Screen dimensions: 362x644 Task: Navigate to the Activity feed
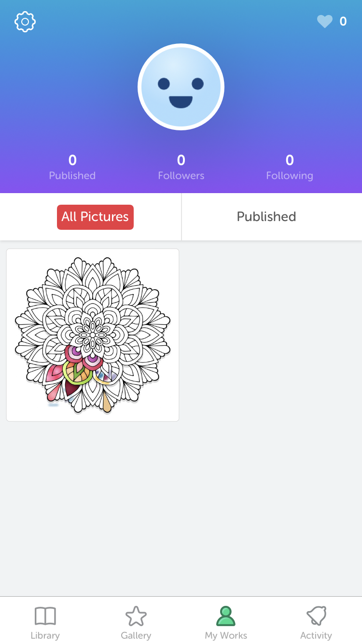point(316,622)
